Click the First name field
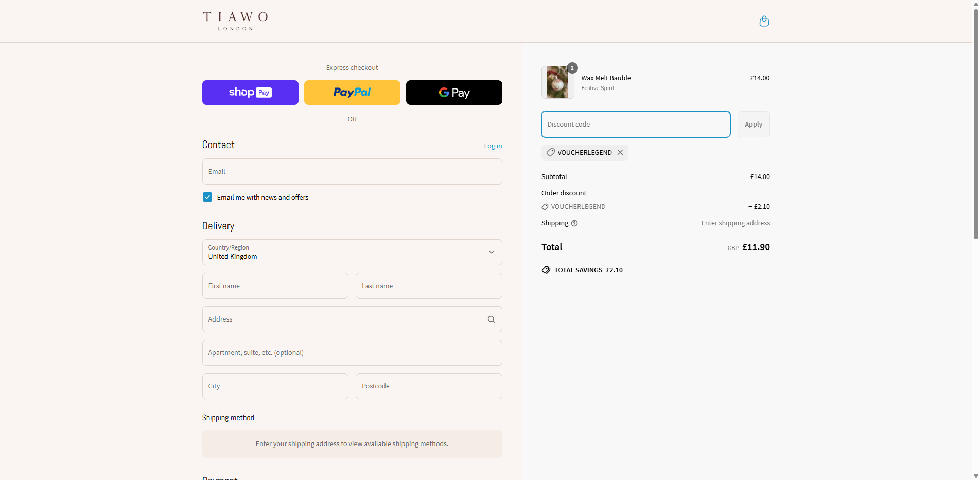The image size is (980, 480). click(x=275, y=286)
